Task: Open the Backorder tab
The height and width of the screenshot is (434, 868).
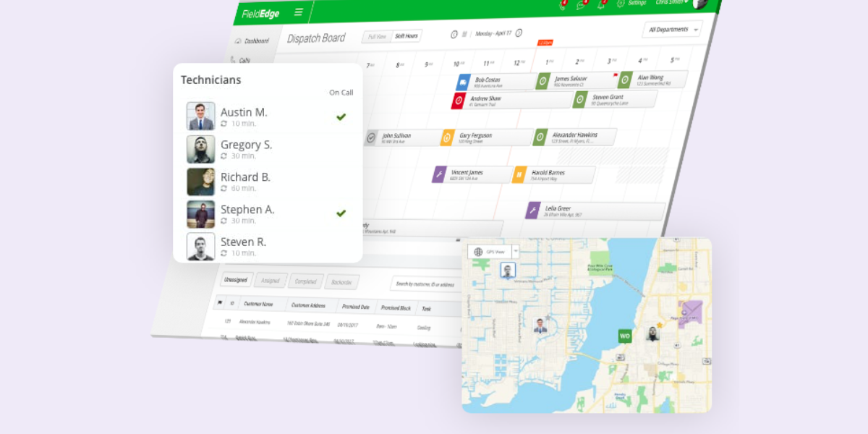Action: point(341,281)
